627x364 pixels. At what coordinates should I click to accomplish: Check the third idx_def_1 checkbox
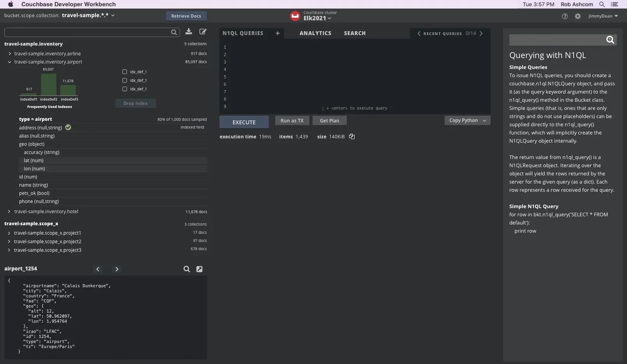[125, 89]
